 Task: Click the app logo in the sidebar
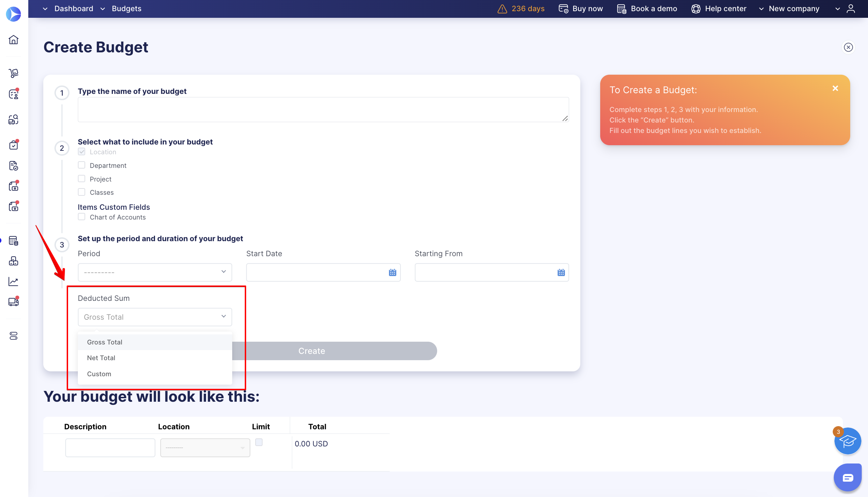pos(14,14)
